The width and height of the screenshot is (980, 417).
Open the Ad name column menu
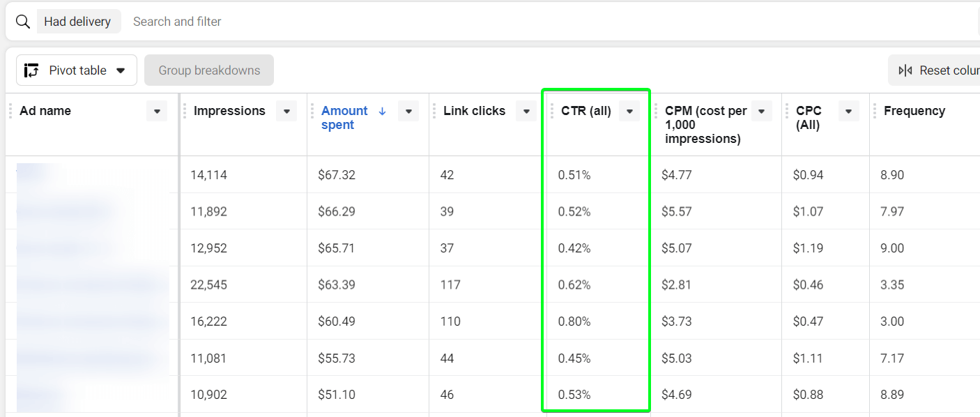[157, 111]
